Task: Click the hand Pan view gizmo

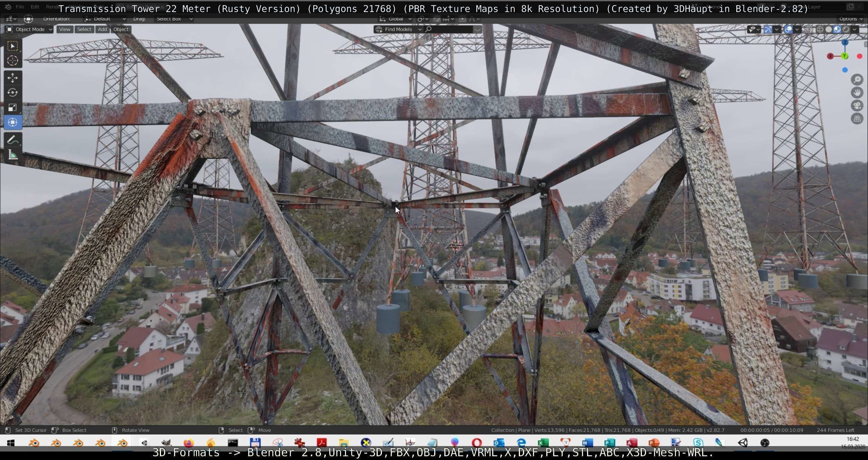Action: (857, 93)
